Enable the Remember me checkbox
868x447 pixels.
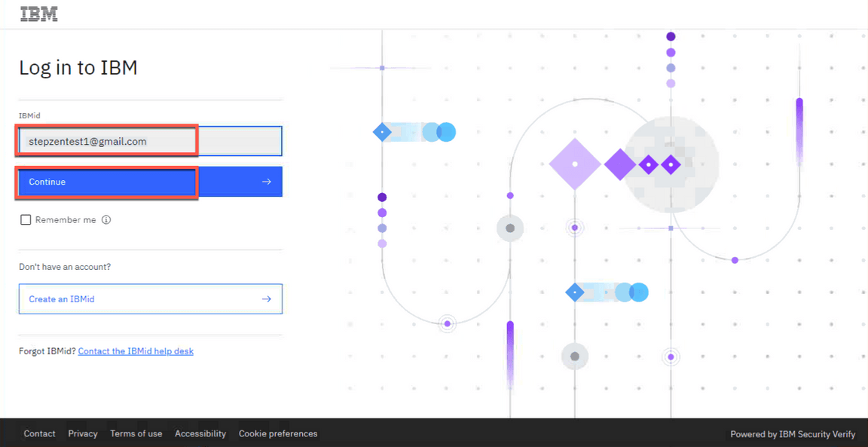(x=26, y=220)
